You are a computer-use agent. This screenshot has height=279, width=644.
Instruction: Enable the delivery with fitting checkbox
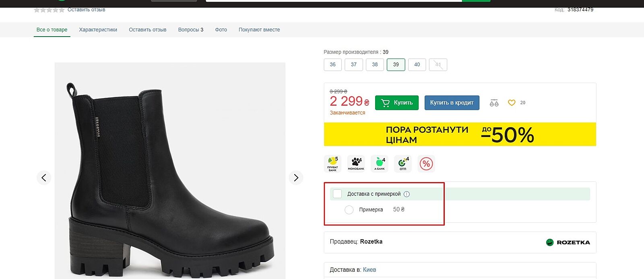tap(337, 194)
